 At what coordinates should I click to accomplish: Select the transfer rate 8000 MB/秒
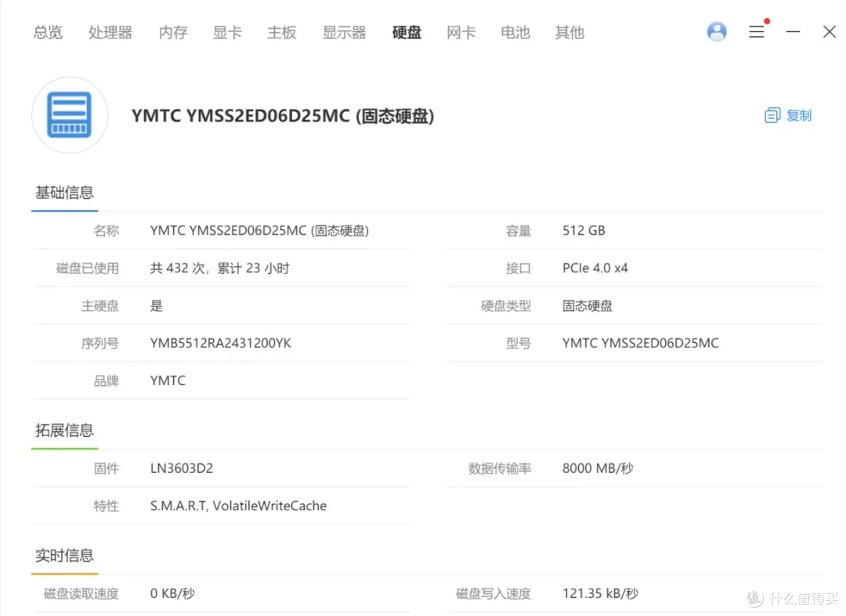(598, 468)
